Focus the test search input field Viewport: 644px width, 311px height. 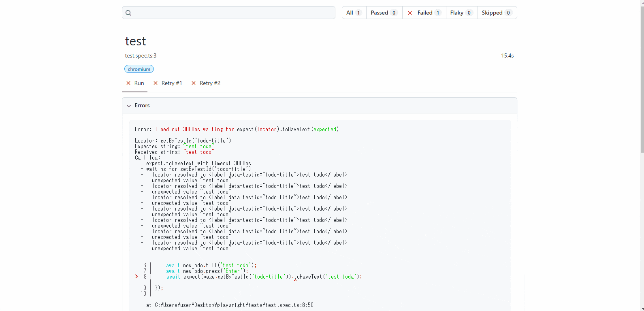228,13
